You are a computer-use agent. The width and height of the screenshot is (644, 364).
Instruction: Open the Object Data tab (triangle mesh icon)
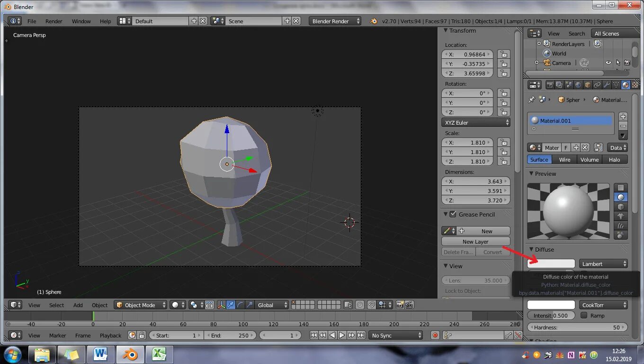[616, 85]
